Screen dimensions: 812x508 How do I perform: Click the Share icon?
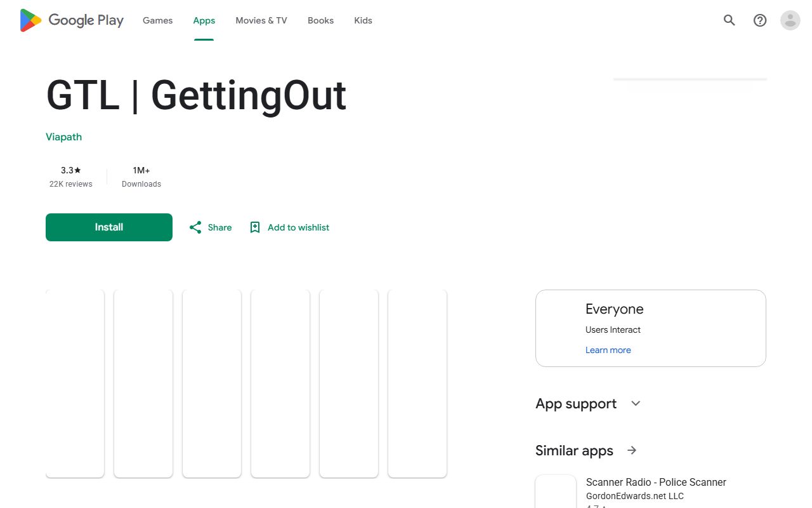point(195,227)
